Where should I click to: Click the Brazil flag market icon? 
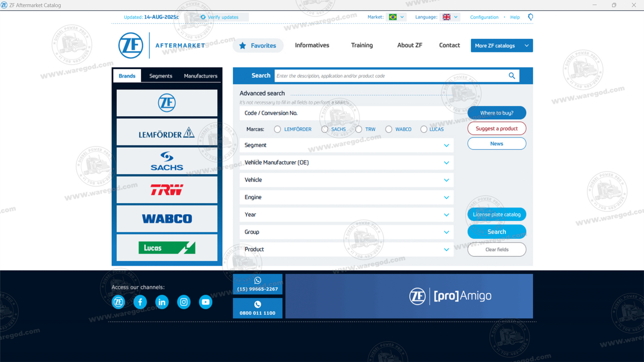(393, 17)
